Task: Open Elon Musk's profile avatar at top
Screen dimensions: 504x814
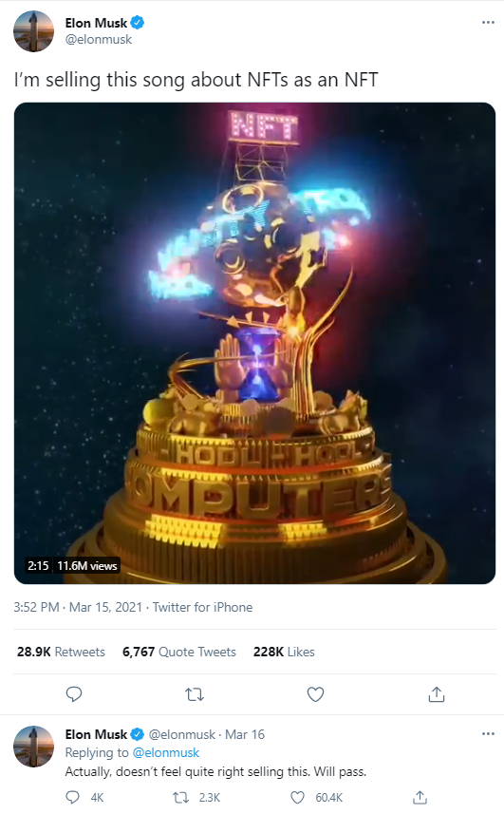Action: tap(34, 31)
